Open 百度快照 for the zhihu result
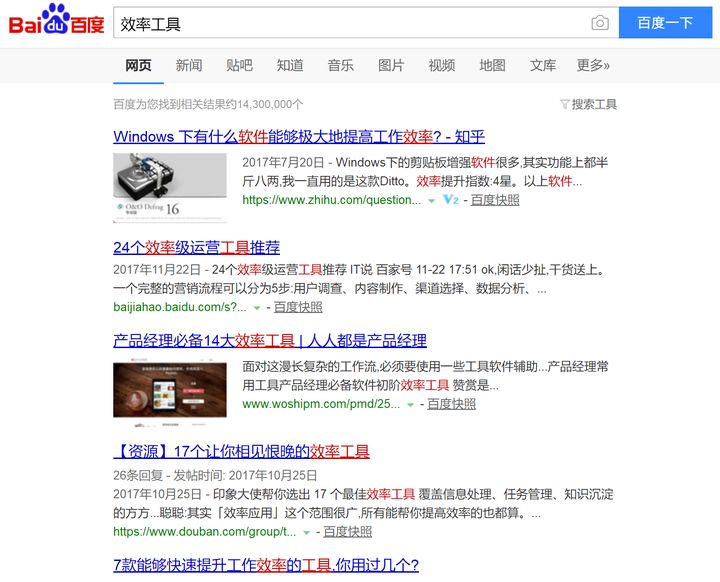Image resolution: width=720 pixels, height=582 pixels. (x=495, y=200)
